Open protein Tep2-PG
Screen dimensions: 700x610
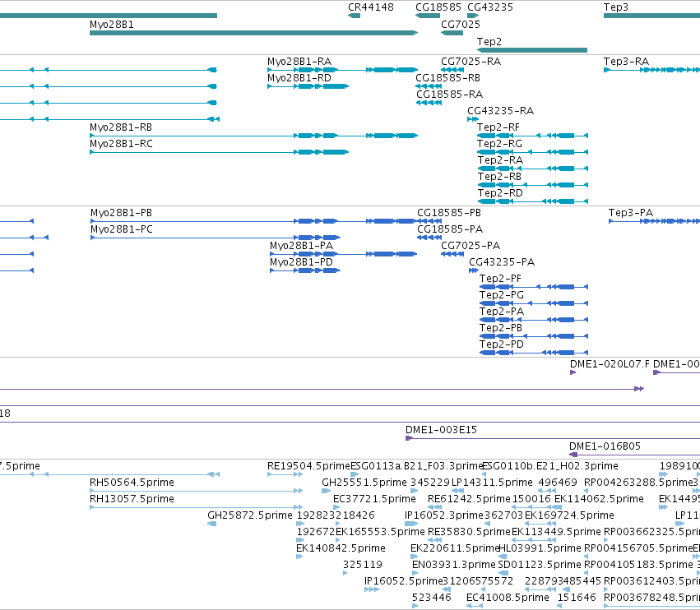(534, 303)
